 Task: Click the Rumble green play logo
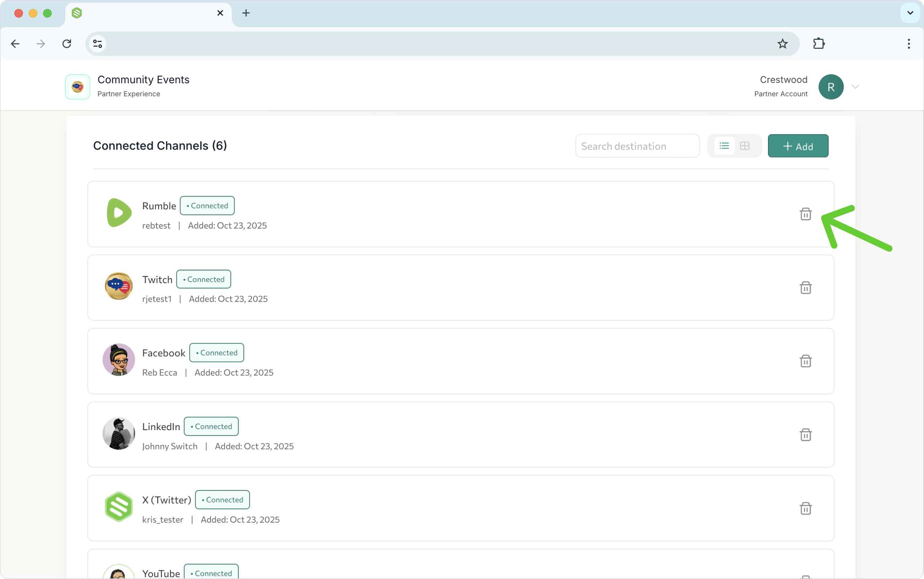coord(119,212)
